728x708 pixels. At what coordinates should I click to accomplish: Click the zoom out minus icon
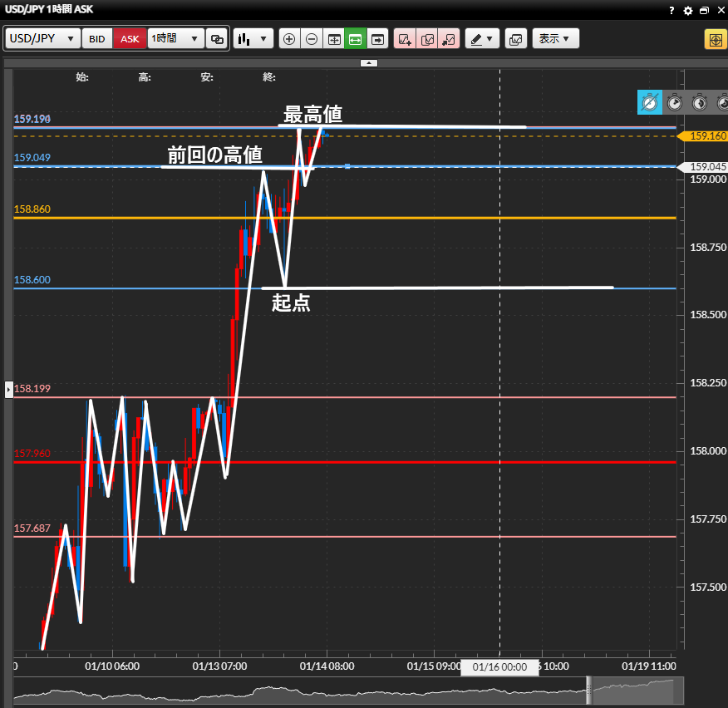[x=312, y=39]
